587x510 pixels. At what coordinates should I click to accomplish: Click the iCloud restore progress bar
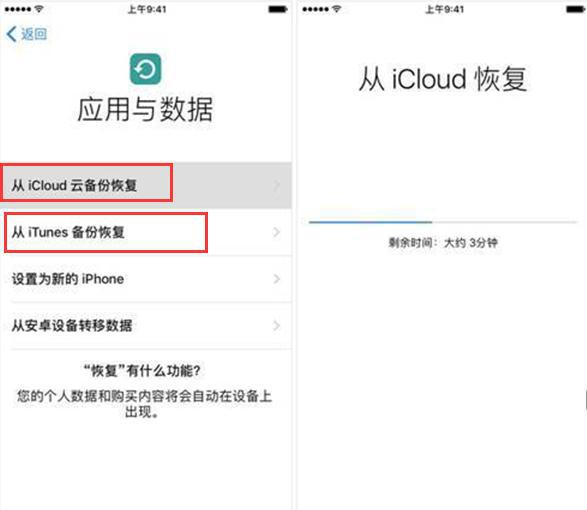coord(442,222)
